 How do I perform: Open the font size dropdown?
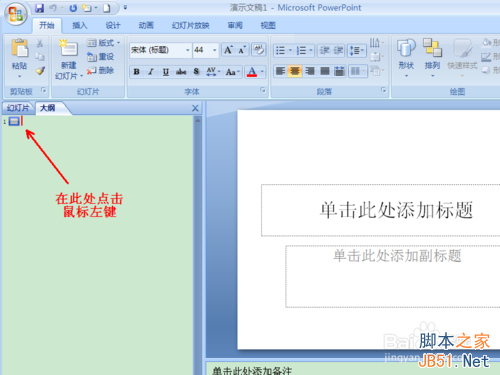pyautogui.click(x=215, y=50)
